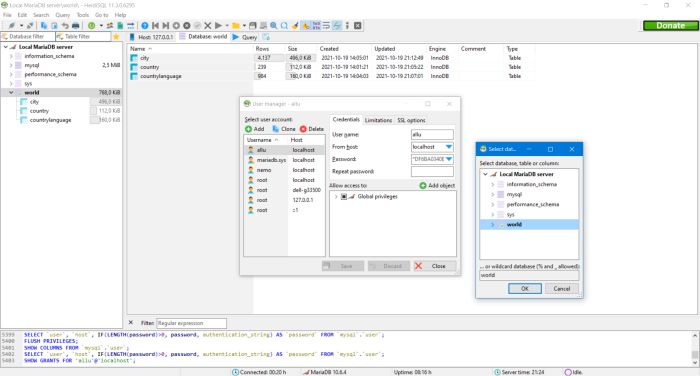
Task: Select user mariadb.sys in user list
Action: coord(284,160)
